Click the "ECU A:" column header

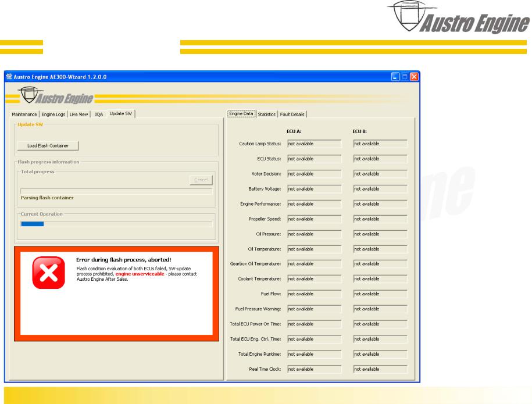click(294, 131)
